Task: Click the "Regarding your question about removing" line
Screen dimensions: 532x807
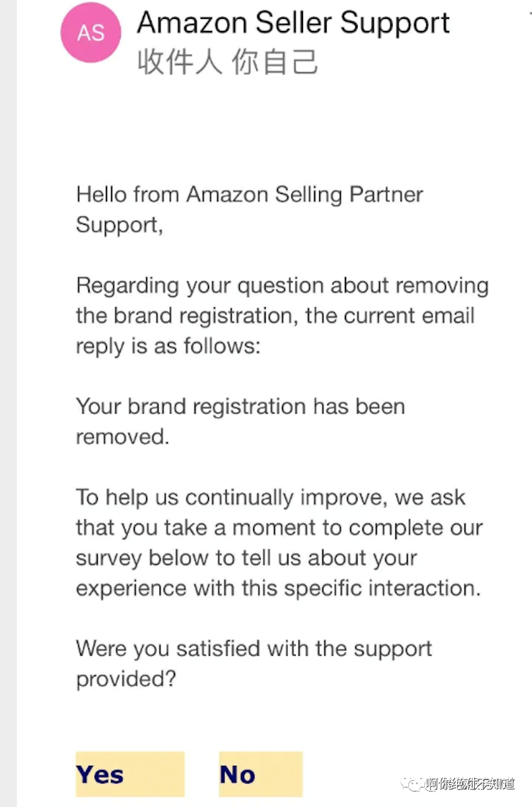Action: [281, 285]
